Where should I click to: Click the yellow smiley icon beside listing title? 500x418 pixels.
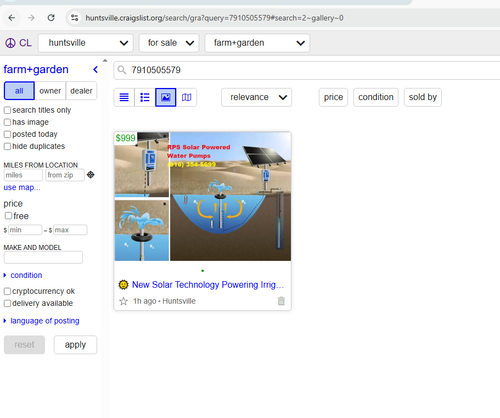click(123, 285)
